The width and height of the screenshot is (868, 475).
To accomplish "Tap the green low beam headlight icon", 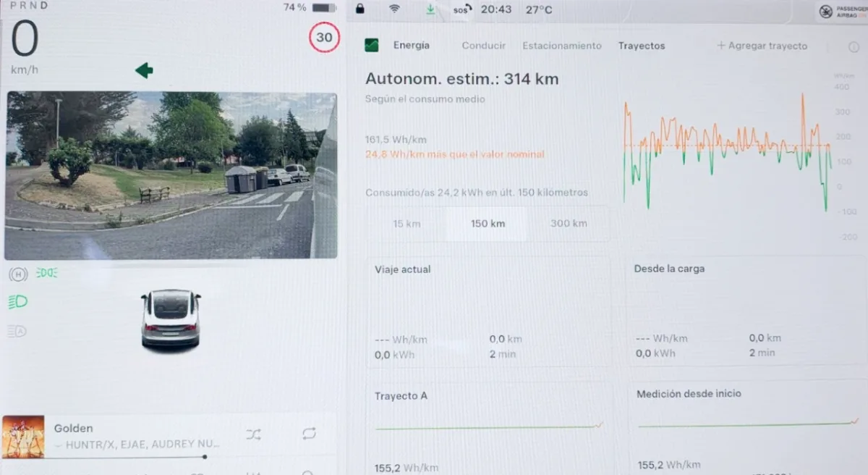I will (18, 302).
